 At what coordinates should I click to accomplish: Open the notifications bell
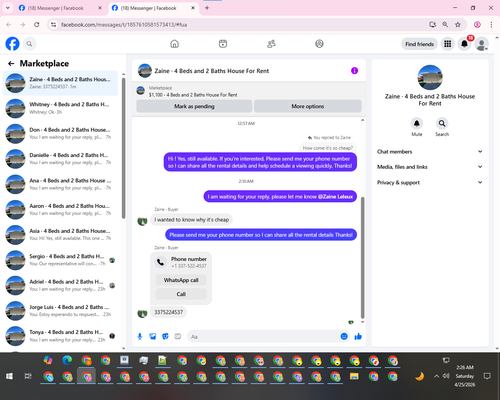[464, 44]
